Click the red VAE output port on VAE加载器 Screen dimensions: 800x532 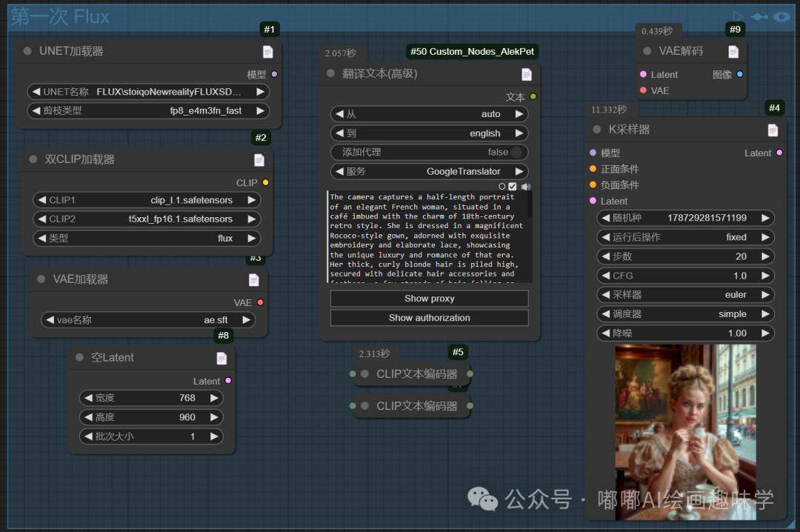pos(260,302)
